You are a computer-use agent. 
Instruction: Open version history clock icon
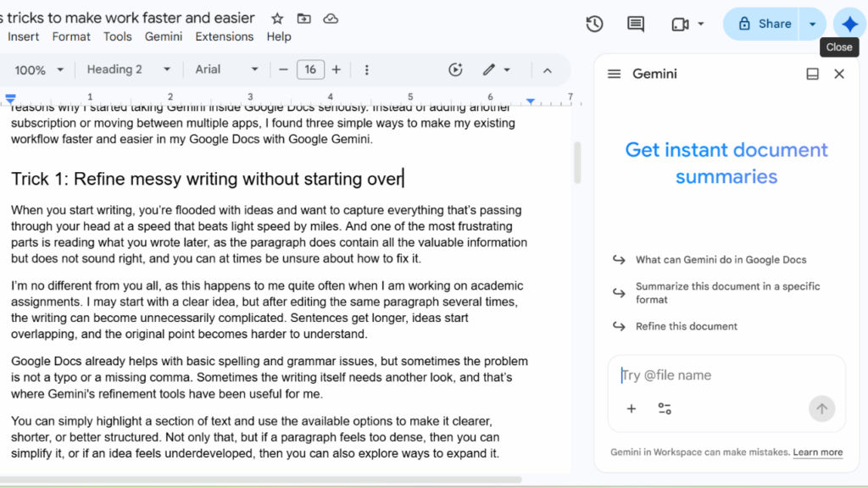[x=594, y=24]
